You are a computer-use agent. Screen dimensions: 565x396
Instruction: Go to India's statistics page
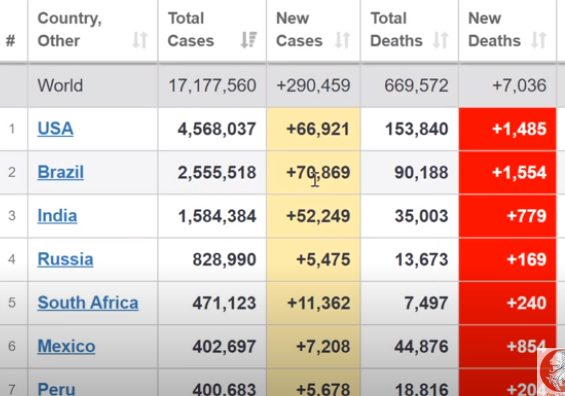coord(57,215)
